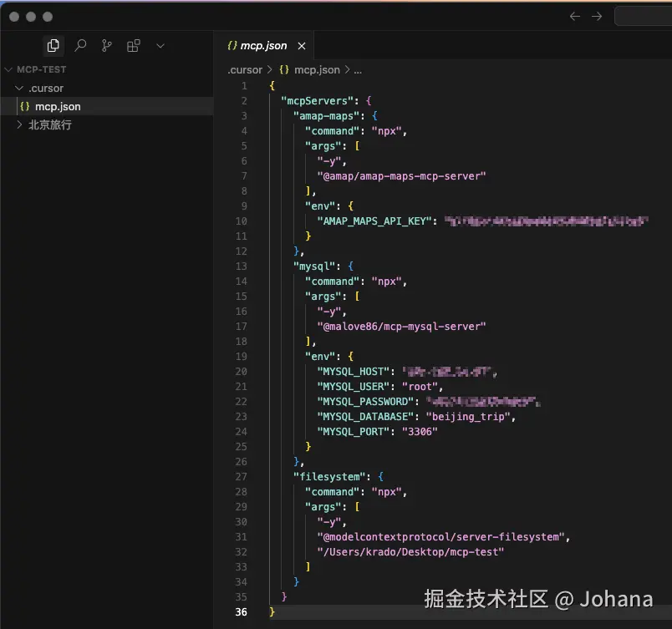Open the additional views chevron menu
The width and height of the screenshot is (672, 629).
(x=160, y=45)
